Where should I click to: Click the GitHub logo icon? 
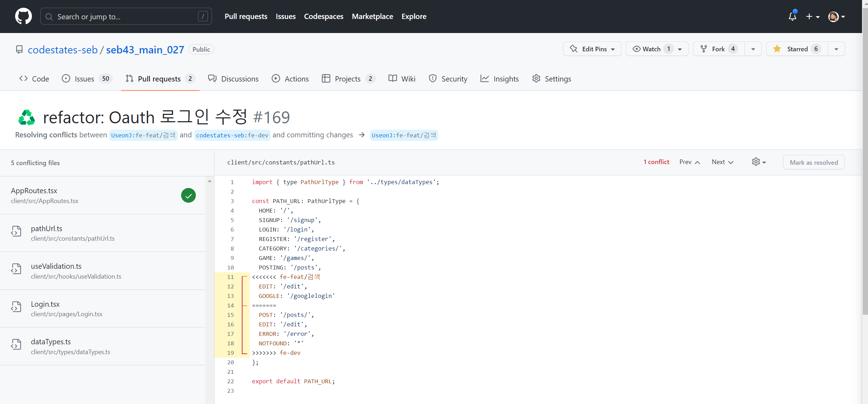(x=23, y=17)
